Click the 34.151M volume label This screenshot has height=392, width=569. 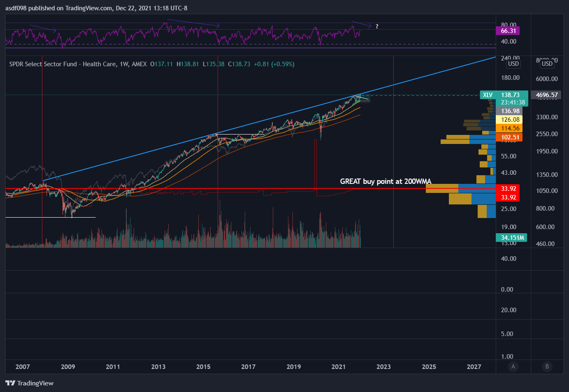(512, 238)
